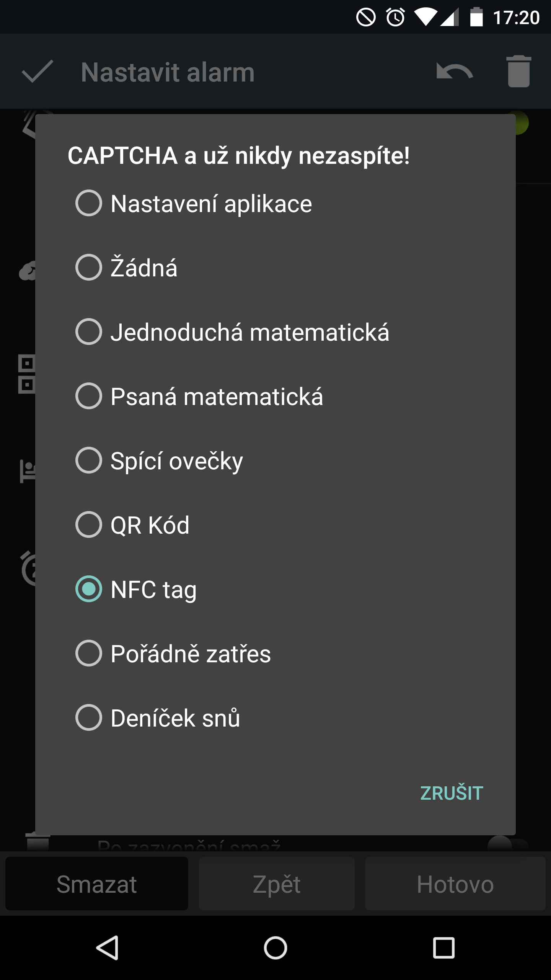Select the Nastavení aplikace radio option

(x=89, y=203)
